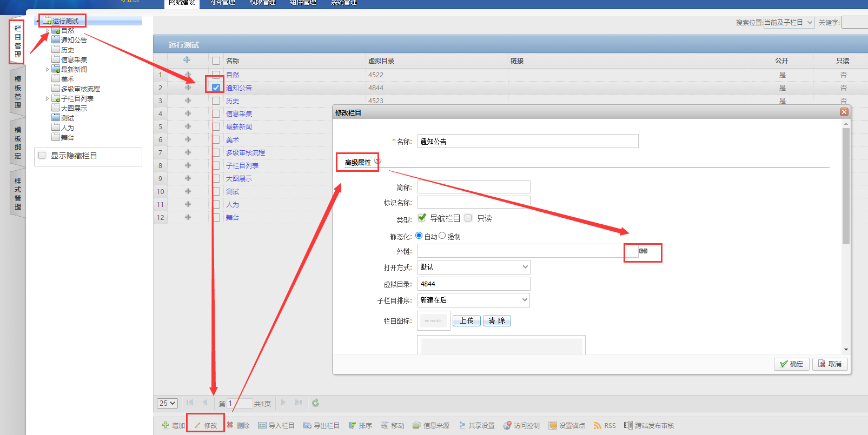Image resolution: width=868 pixels, height=435 pixels.
Task: Open the 子栏目排序 dropdown
Action: [x=473, y=300]
